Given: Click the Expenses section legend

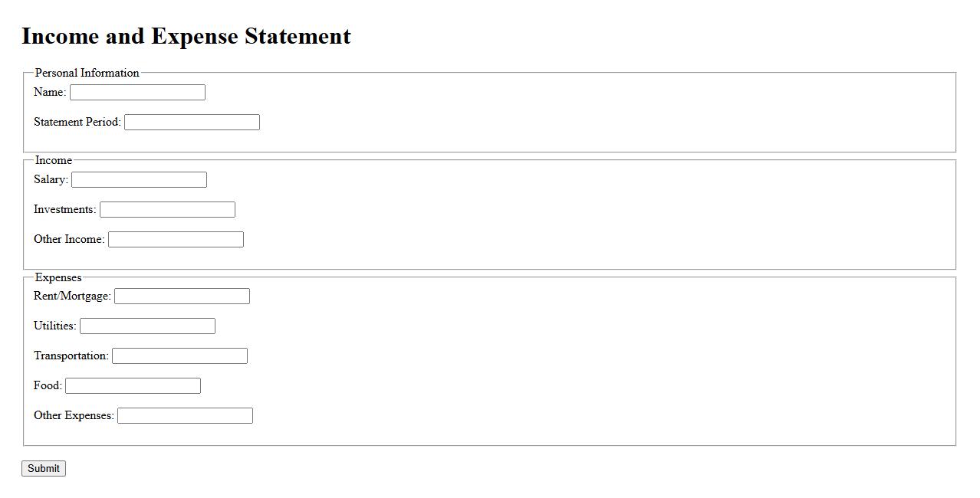Looking at the screenshot, I should coord(58,277).
